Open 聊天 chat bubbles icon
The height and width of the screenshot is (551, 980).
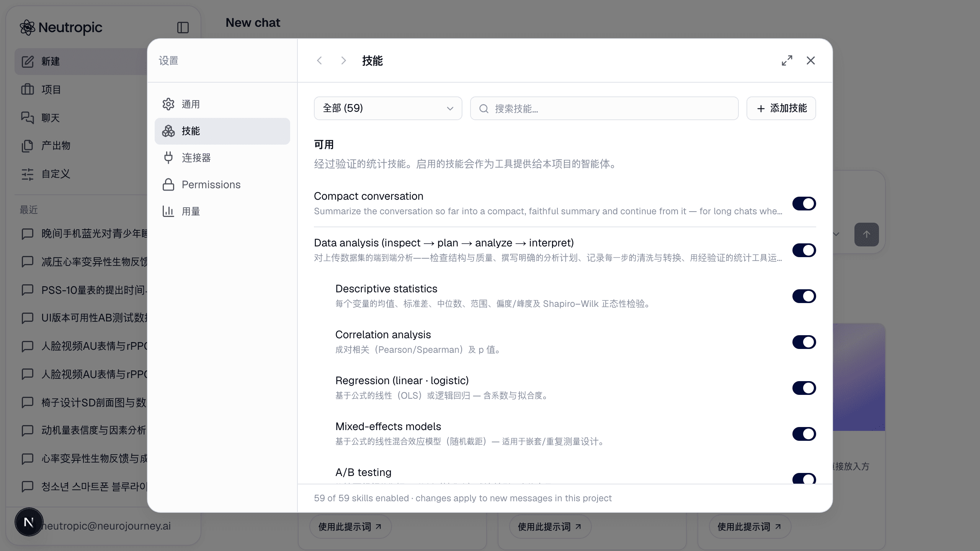tap(28, 118)
